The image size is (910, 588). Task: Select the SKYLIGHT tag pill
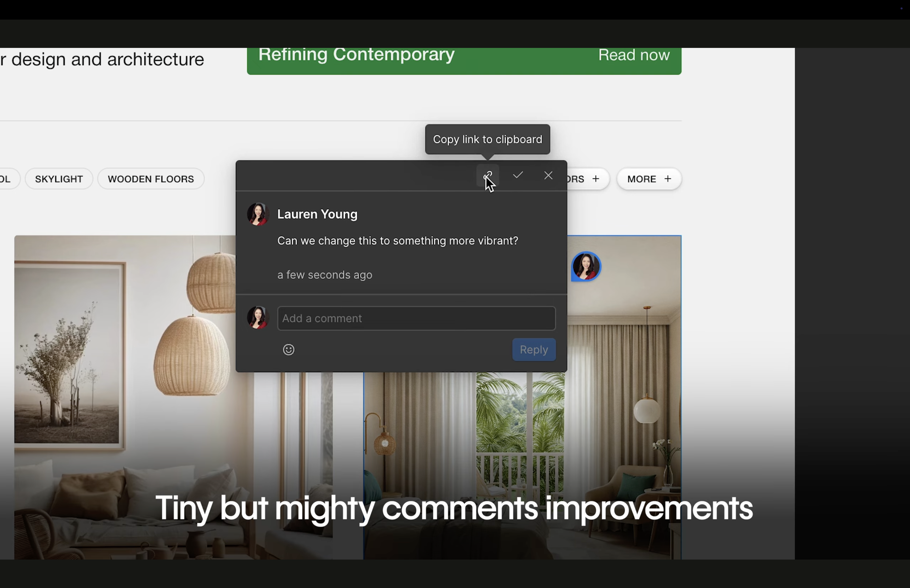[x=59, y=179]
